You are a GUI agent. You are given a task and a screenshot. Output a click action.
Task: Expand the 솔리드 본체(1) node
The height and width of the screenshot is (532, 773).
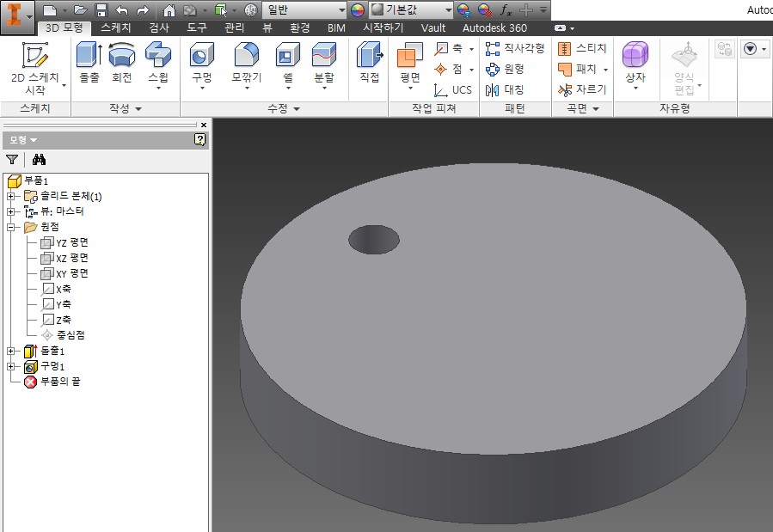click(x=11, y=196)
